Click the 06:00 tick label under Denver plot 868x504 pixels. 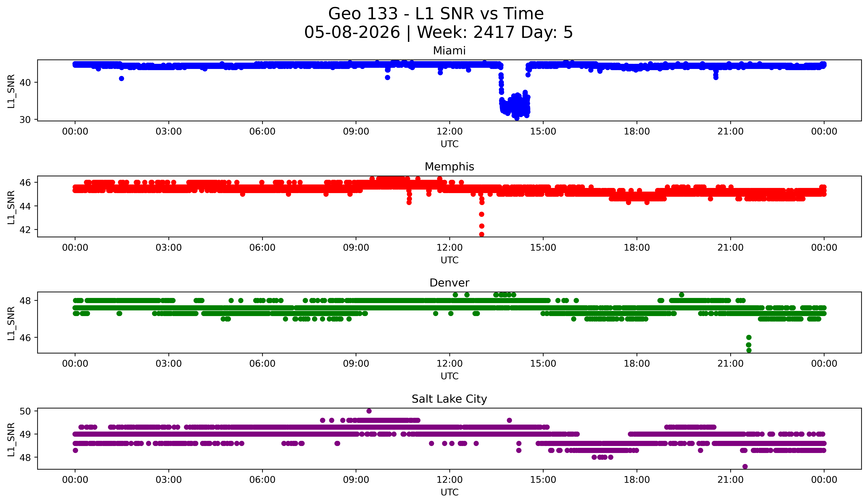click(262, 364)
